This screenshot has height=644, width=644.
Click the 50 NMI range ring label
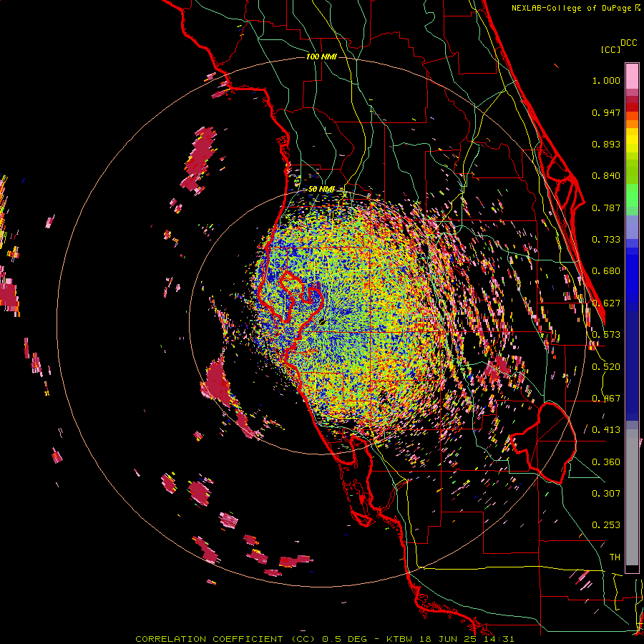(x=321, y=190)
